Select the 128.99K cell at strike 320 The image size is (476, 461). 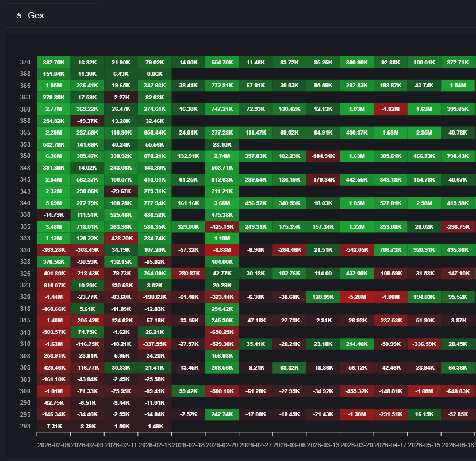(x=323, y=297)
